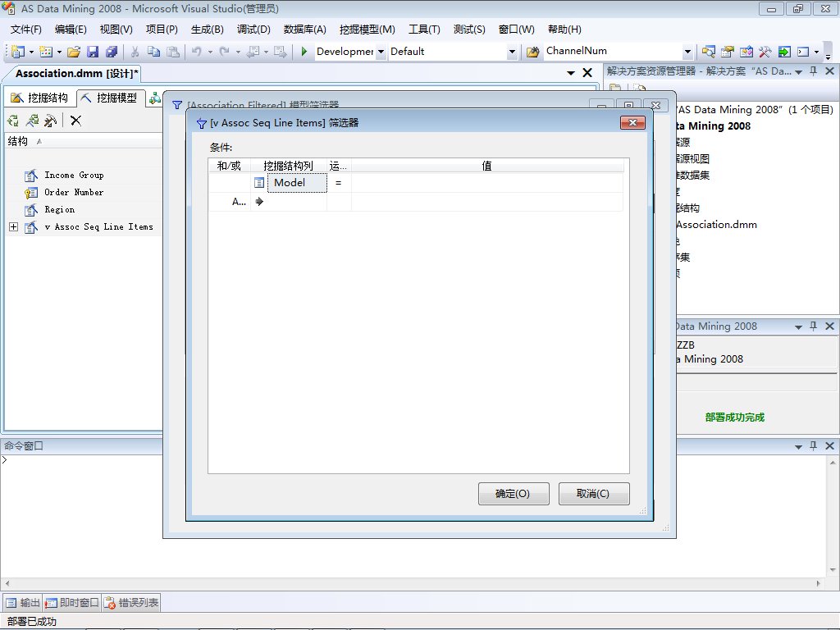Click the Set Algorithm Parameters pickaxe icon

click(50, 121)
